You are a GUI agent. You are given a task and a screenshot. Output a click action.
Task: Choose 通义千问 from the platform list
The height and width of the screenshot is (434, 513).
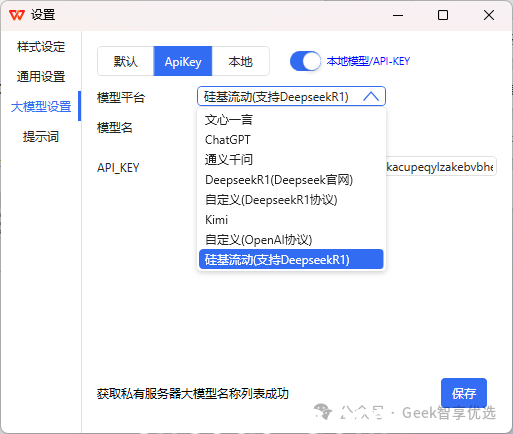(x=291, y=160)
